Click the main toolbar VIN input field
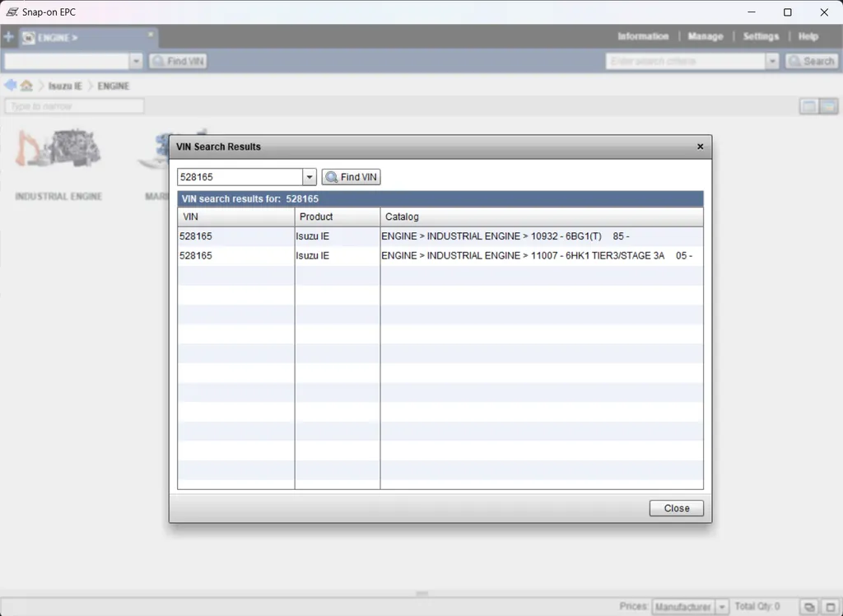The height and width of the screenshot is (616, 843). (67, 61)
